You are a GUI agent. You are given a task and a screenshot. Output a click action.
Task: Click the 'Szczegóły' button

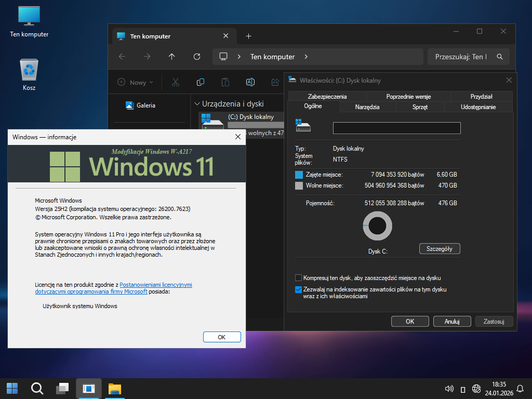[x=439, y=249]
